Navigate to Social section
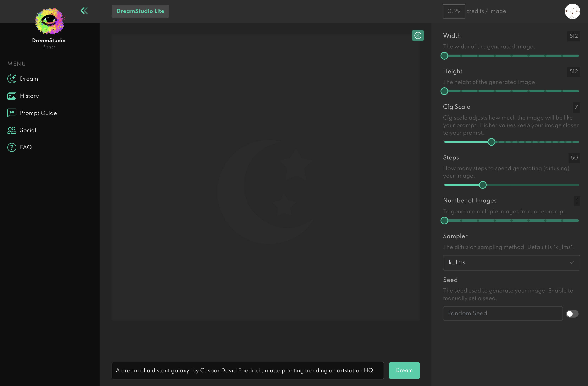The image size is (588, 386). (28, 130)
